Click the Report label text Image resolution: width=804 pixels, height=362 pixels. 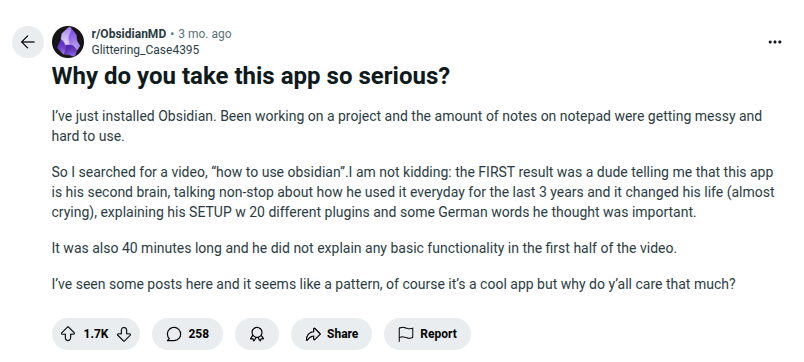pos(438,334)
